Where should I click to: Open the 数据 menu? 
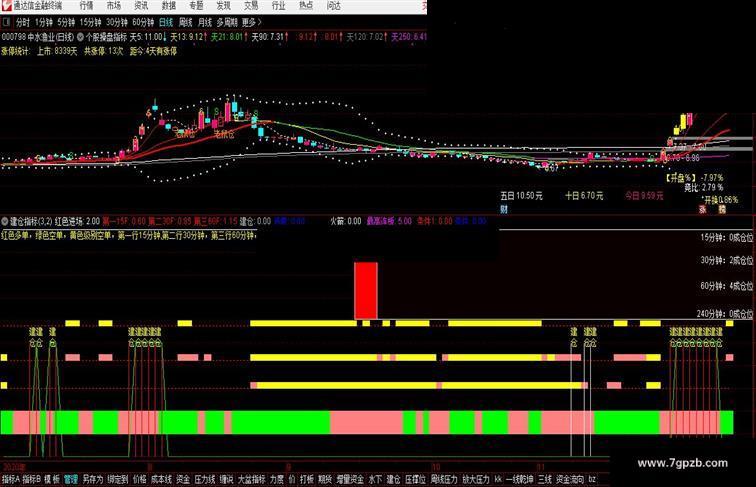tap(169, 6)
